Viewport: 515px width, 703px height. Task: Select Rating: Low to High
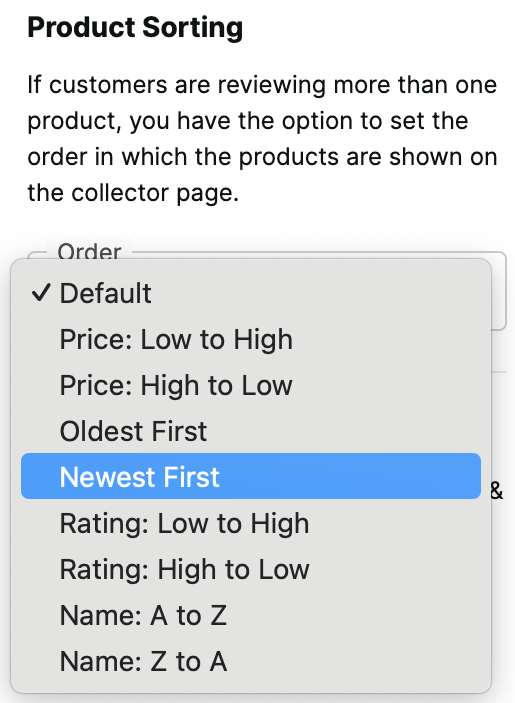click(x=251, y=523)
